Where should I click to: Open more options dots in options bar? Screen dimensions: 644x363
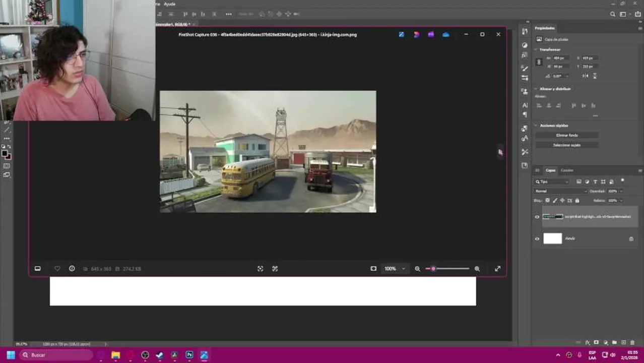point(228,14)
